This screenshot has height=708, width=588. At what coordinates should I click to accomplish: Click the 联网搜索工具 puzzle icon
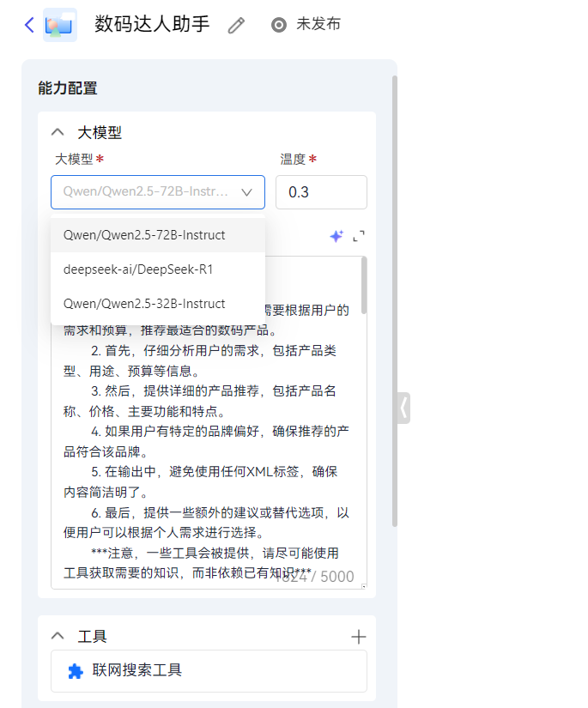click(76, 671)
